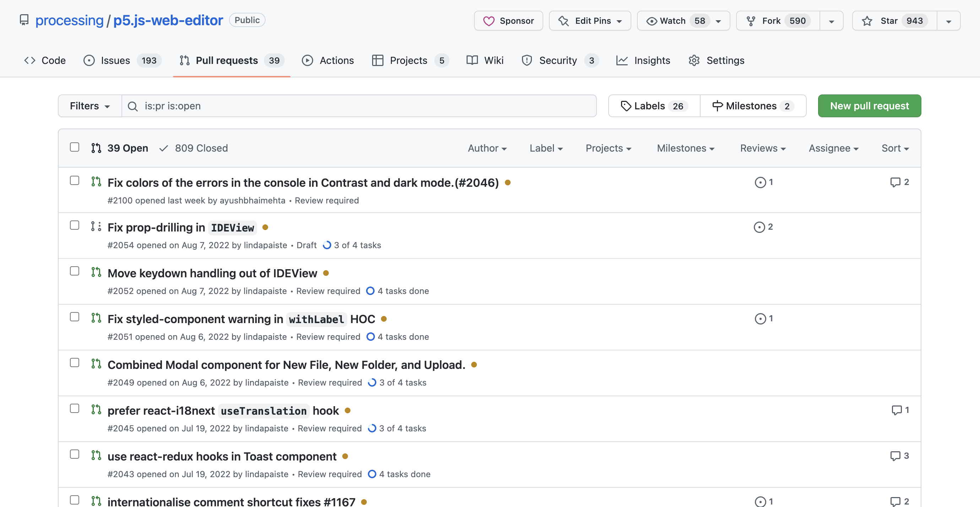Click comment icon on useTranslation hook row
This screenshot has height=507, width=980.
(x=896, y=410)
